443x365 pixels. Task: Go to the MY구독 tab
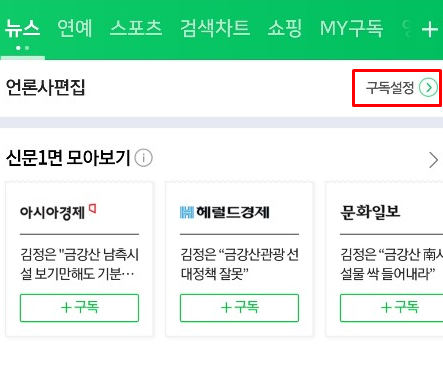[351, 28]
